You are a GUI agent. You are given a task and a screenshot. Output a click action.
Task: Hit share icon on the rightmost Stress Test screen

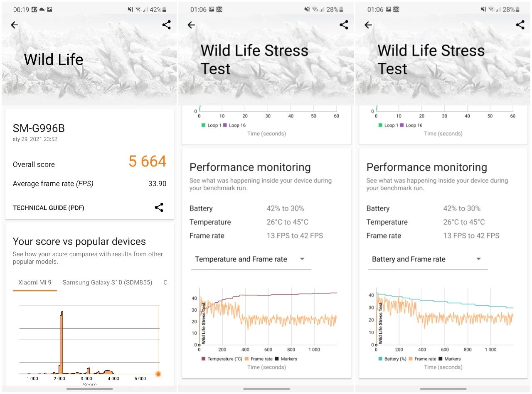(520, 25)
